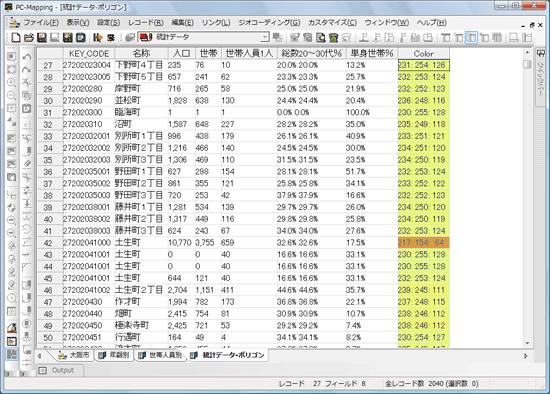Click the tab strip left scroll arrow

point(39,356)
